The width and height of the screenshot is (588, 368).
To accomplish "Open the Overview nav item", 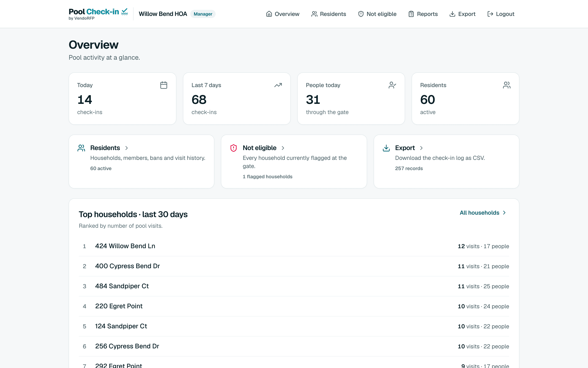I will tap(283, 14).
